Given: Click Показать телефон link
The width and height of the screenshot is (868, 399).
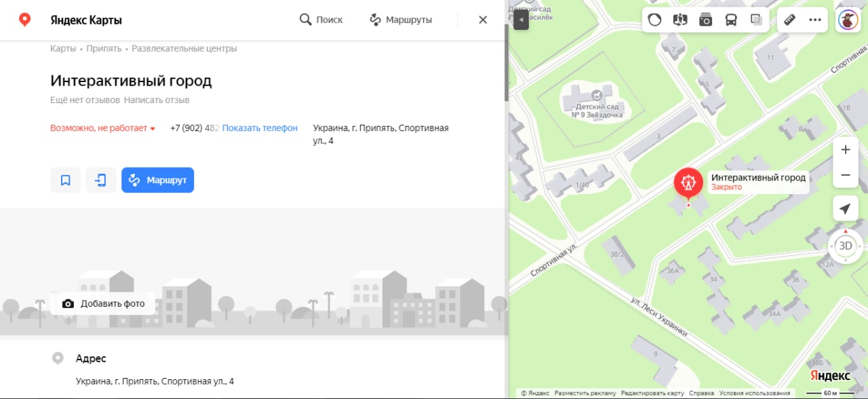Looking at the screenshot, I should [260, 128].
